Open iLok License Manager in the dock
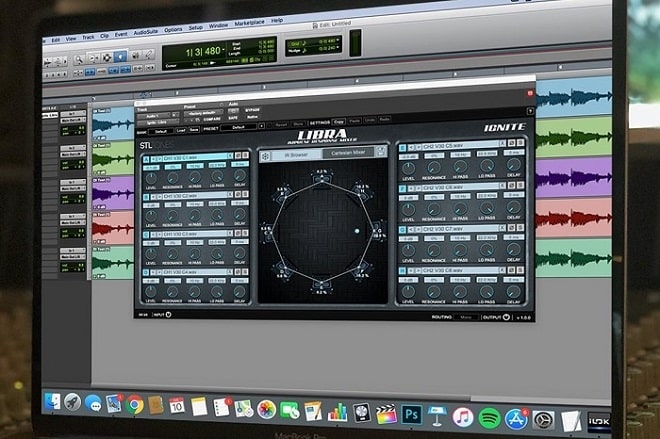The height and width of the screenshot is (439, 660). (598, 421)
